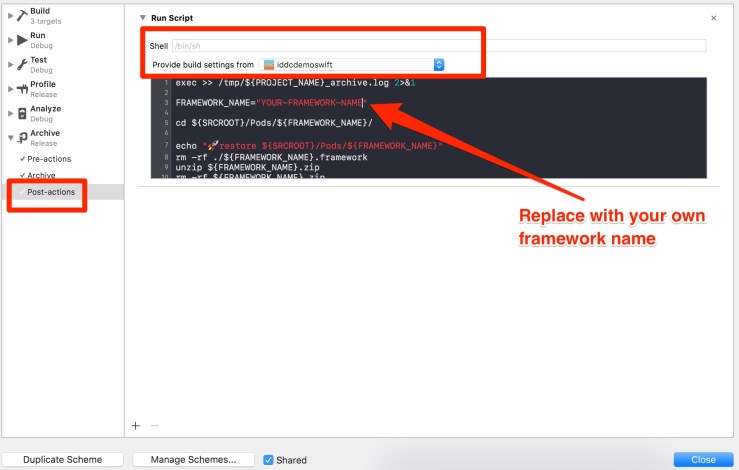The height and width of the screenshot is (470, 739).
Task: Collapse the Archive section triangle
Action: 9,138
